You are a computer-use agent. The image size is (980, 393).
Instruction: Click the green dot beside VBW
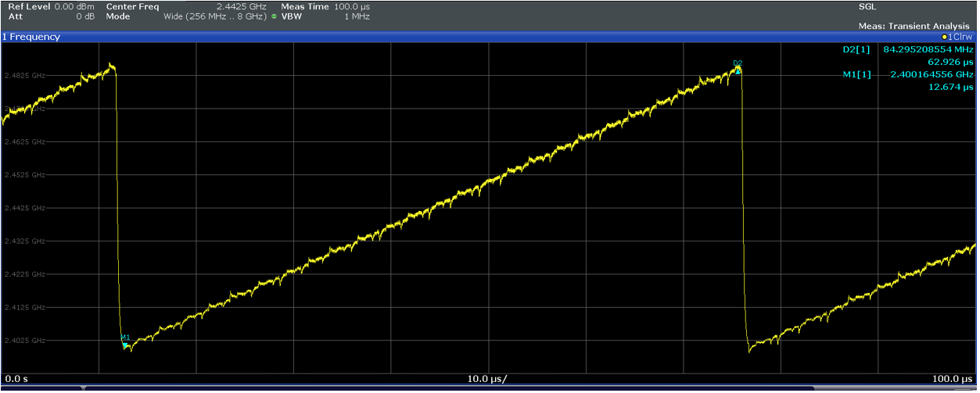tap(274, 16)
